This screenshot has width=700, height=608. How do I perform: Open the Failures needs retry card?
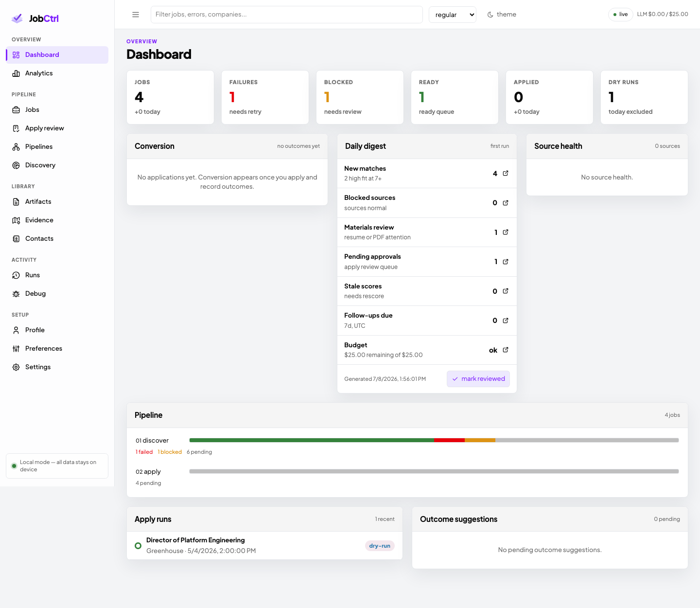tap(265, 97)
